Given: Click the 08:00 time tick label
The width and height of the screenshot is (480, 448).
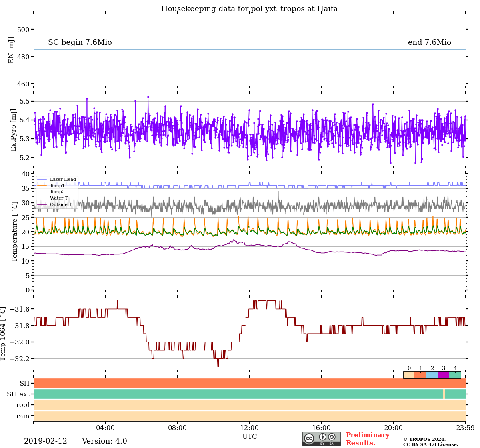Looking at the screenshot, I should point(178,428).
